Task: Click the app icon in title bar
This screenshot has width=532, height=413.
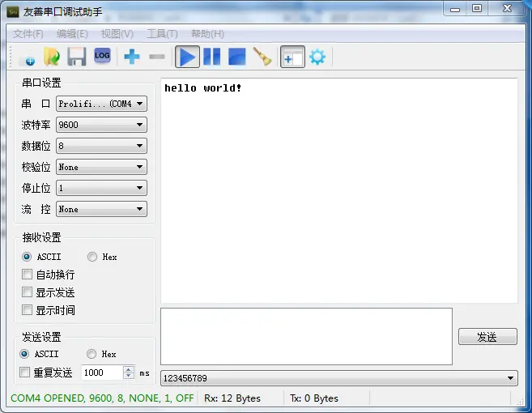Action: [13, 12]
